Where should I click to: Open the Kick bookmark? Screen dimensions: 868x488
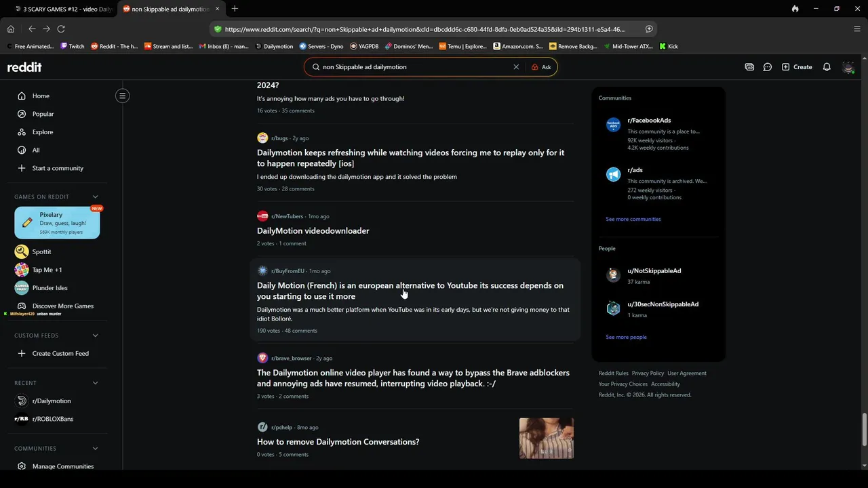coord(669,47)
